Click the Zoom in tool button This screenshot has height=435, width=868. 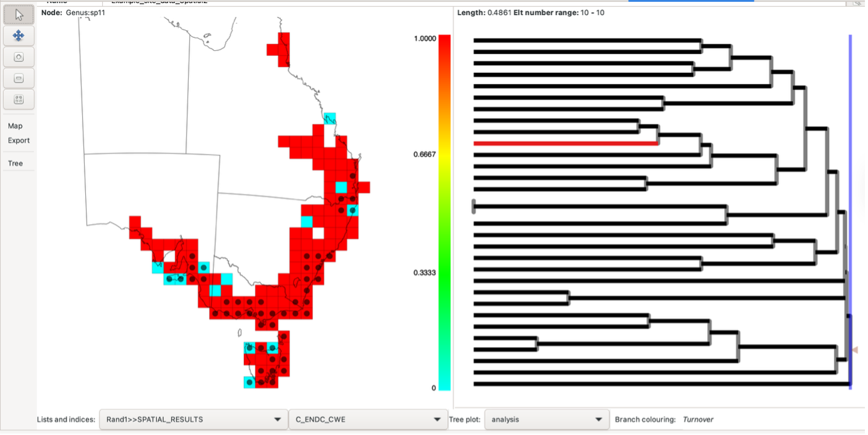point(18,57)
